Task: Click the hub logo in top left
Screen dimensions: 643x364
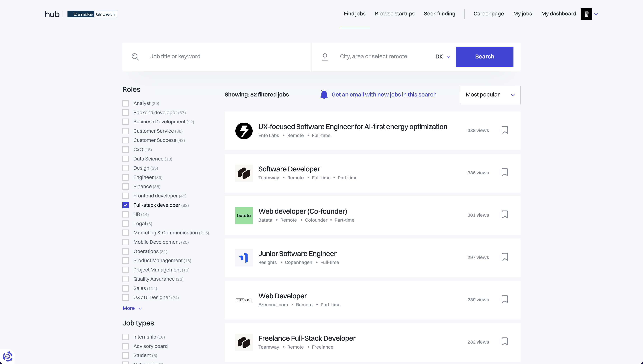Action: point(52,14)
